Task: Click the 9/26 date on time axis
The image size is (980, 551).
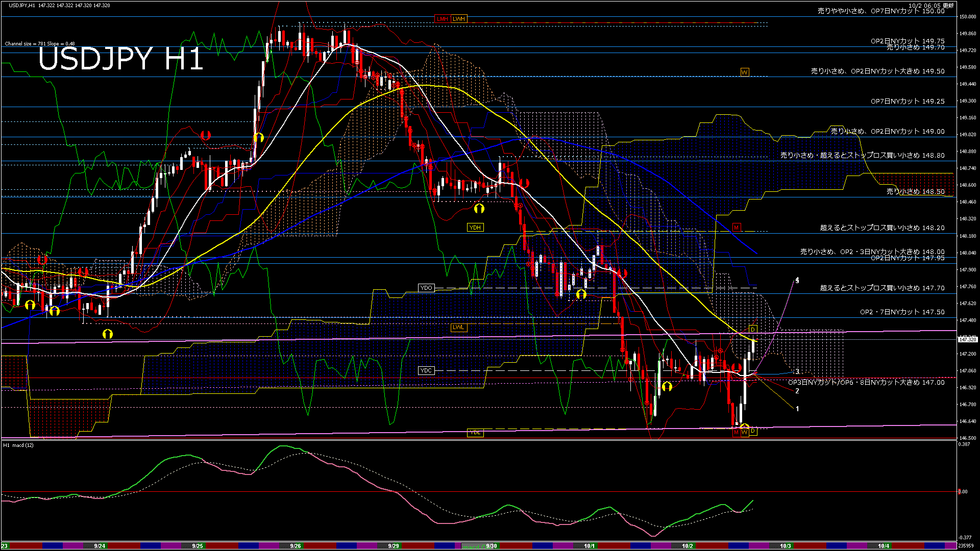Action: (296, 546)
